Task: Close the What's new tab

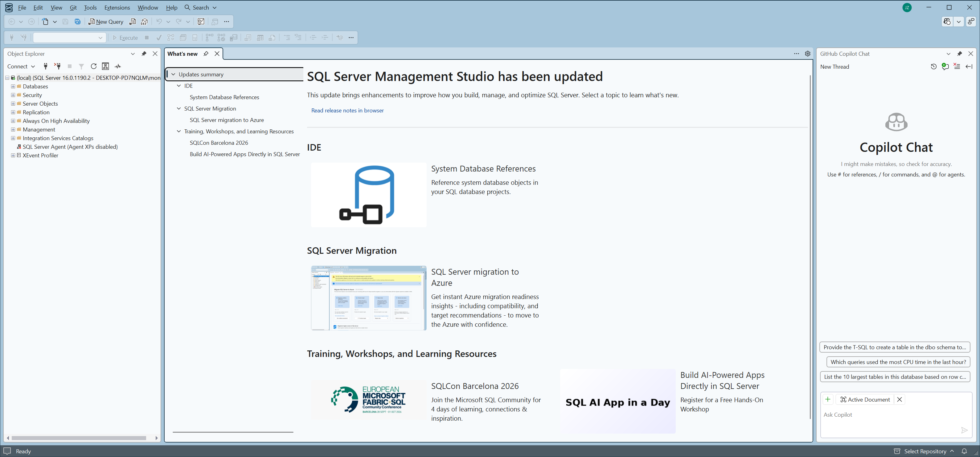Action: pyautogui.click(x=217, y=54)
